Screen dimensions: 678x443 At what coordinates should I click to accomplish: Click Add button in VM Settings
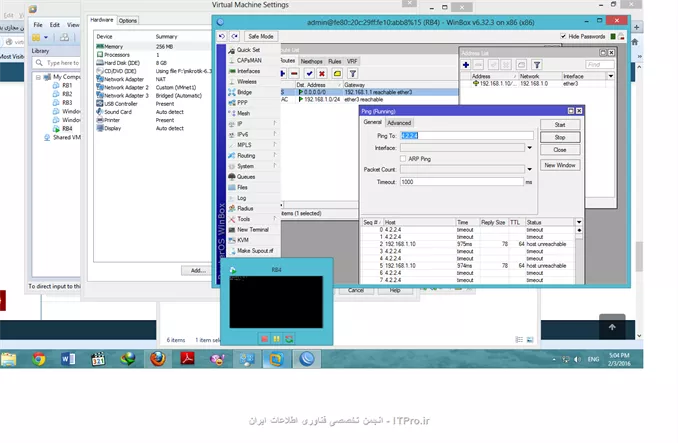(x=198, y=271)
